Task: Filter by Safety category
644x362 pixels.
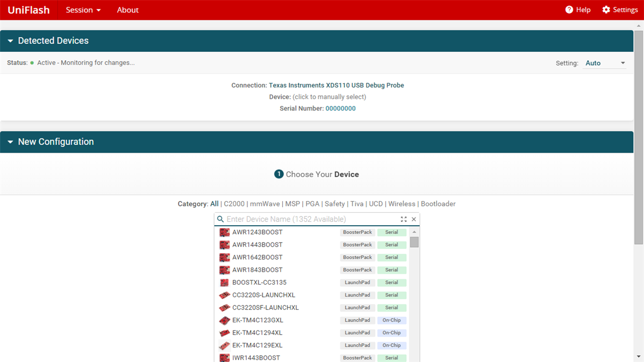Action: [x=335, y=204]
